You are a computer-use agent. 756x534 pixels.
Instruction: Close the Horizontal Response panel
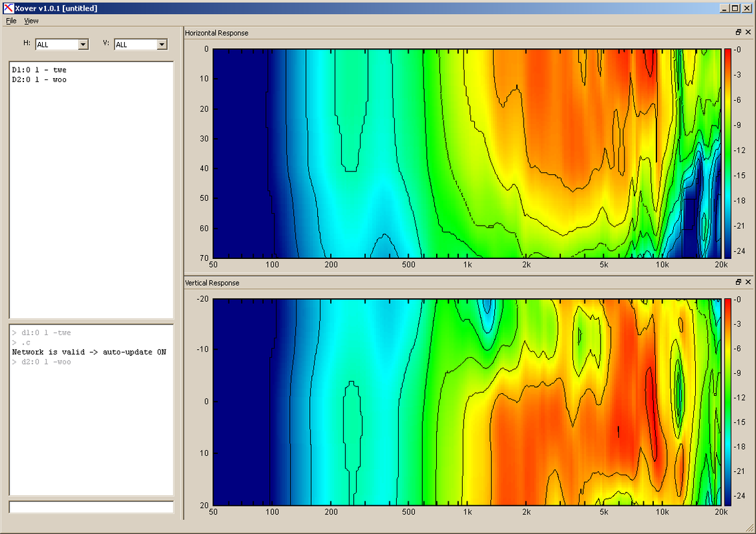[748, 32]
